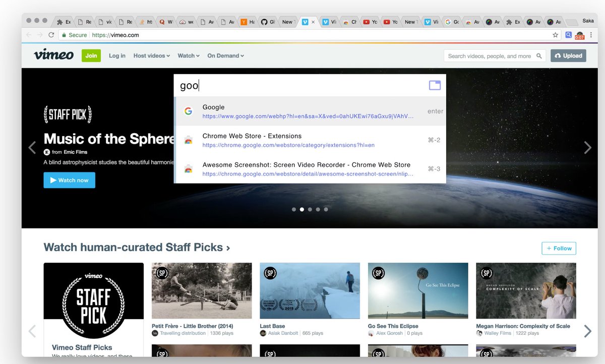Screen dimensions: 605x364
Task: Go to next hero slide
Action: (x=587, y=147)
